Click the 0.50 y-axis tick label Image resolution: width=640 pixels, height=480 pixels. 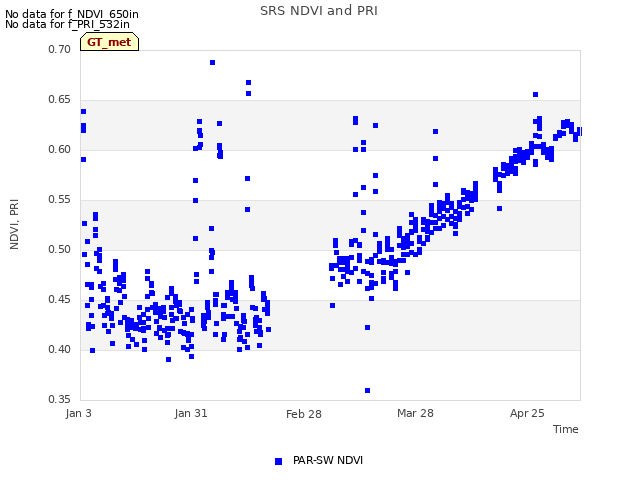[x=59, y=249]
